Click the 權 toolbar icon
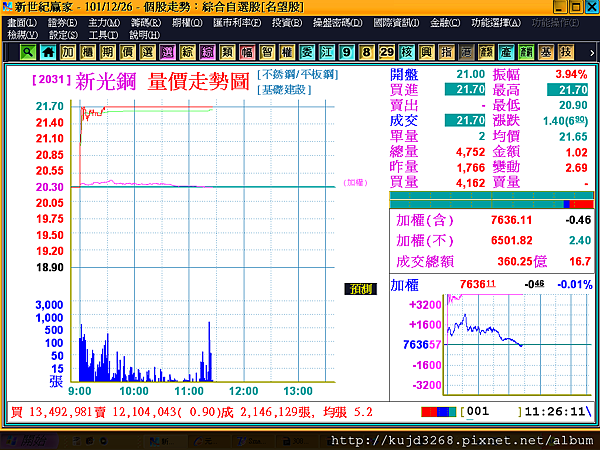 tap(287, 52)
